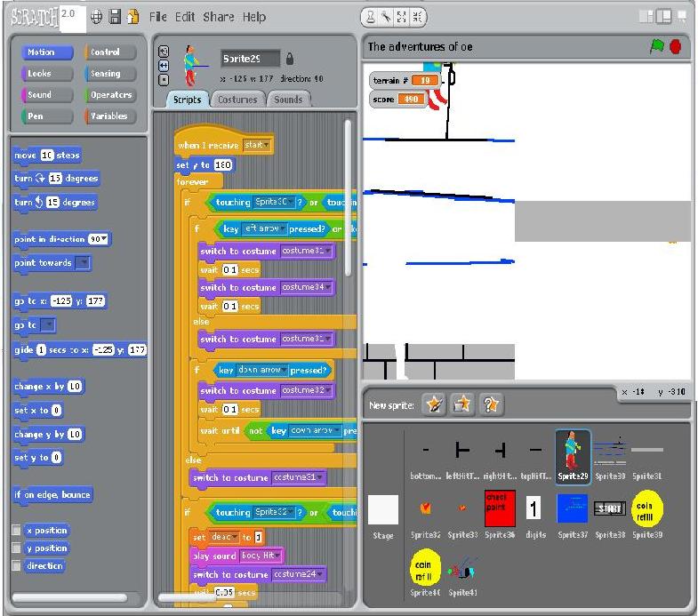Click the share project icon

(x=133, y=17)
